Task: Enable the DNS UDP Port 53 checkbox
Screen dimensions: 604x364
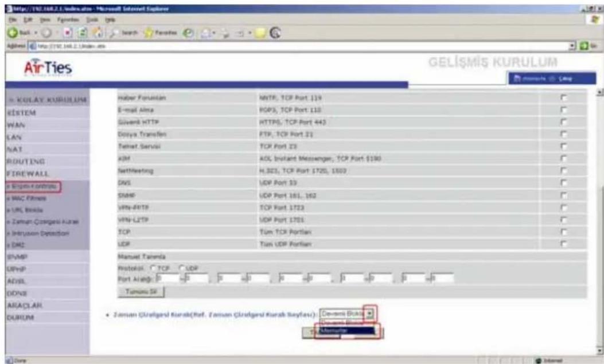Action: coord(563,183)
